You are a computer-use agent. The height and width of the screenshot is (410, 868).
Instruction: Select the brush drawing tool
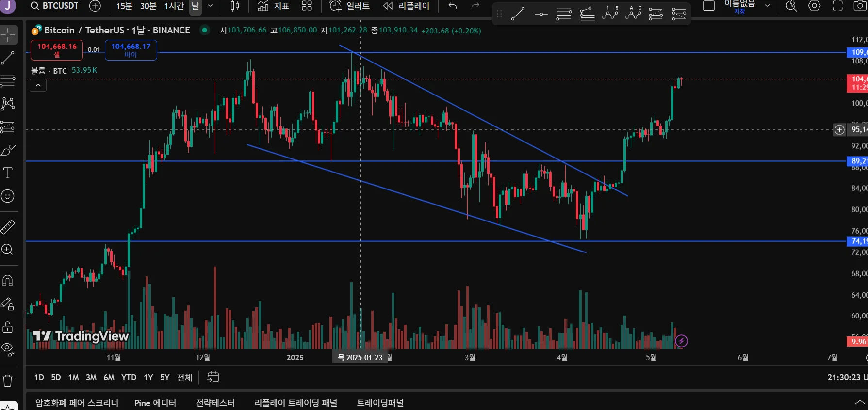point(8,150)
